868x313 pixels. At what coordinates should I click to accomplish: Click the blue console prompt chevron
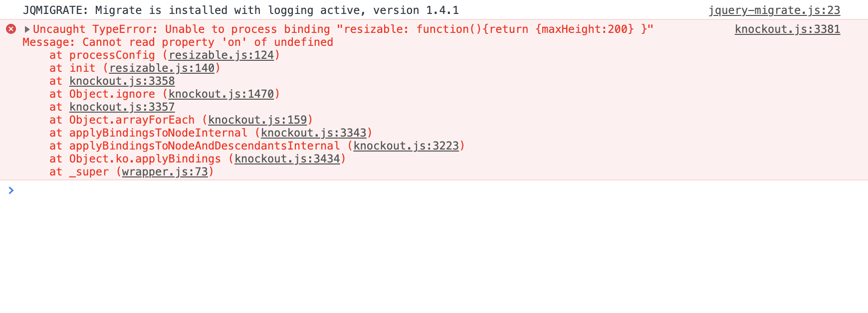[x=11, y=190]
